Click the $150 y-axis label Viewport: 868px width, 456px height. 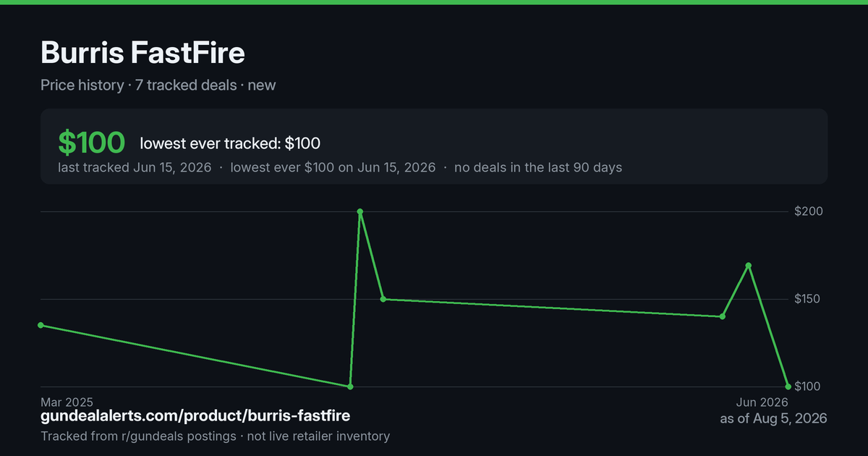809,299
